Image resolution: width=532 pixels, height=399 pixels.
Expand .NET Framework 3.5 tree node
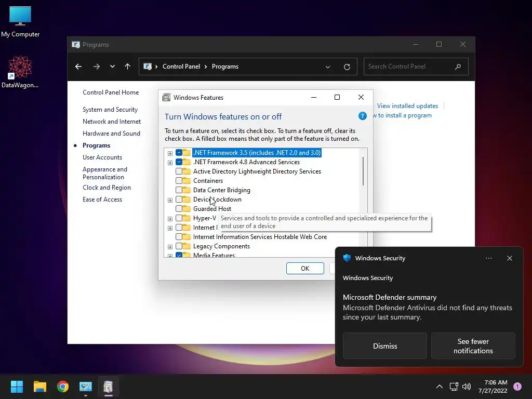(170, 153)
